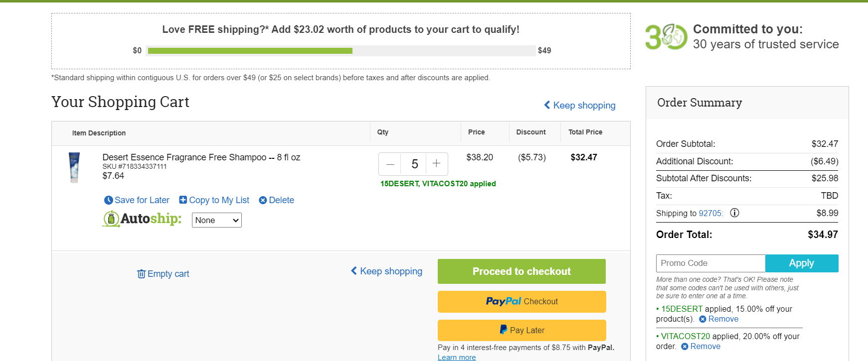Click the free shipping progress bar

(341, 50)
